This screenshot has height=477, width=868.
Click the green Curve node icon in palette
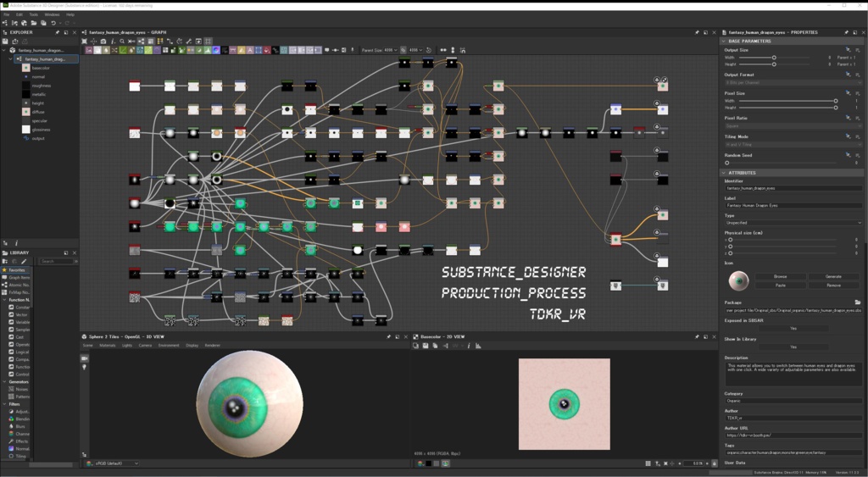click(123, 50)
